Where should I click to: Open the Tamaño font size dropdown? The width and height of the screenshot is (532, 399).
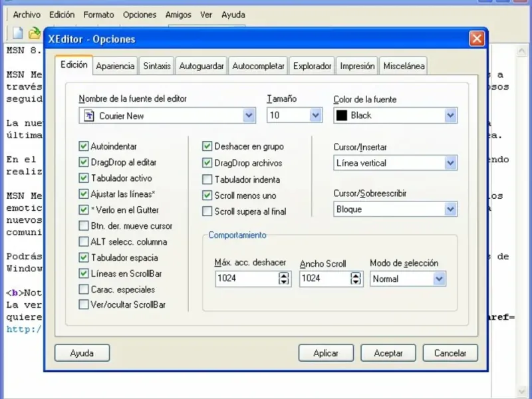pos(315,115)
